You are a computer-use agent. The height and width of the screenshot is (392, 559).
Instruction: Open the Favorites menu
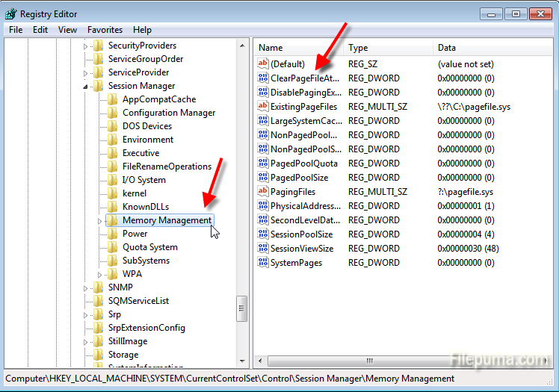105,30
